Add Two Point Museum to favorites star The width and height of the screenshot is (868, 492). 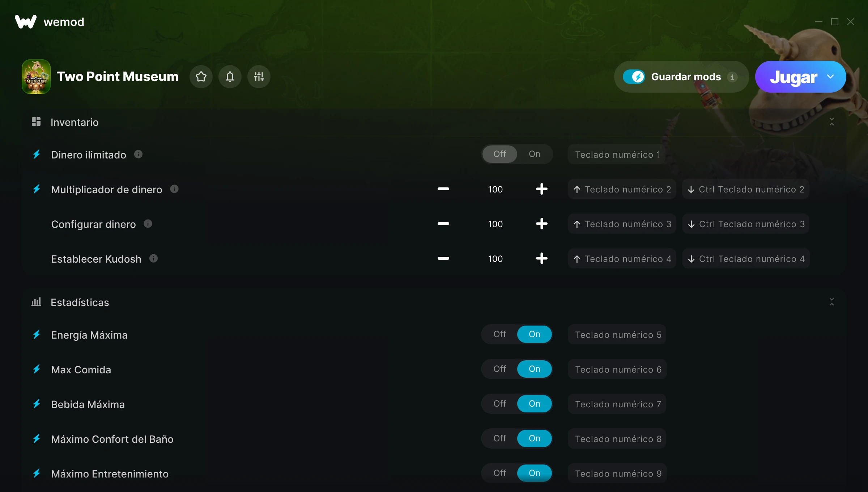[201, 77]
